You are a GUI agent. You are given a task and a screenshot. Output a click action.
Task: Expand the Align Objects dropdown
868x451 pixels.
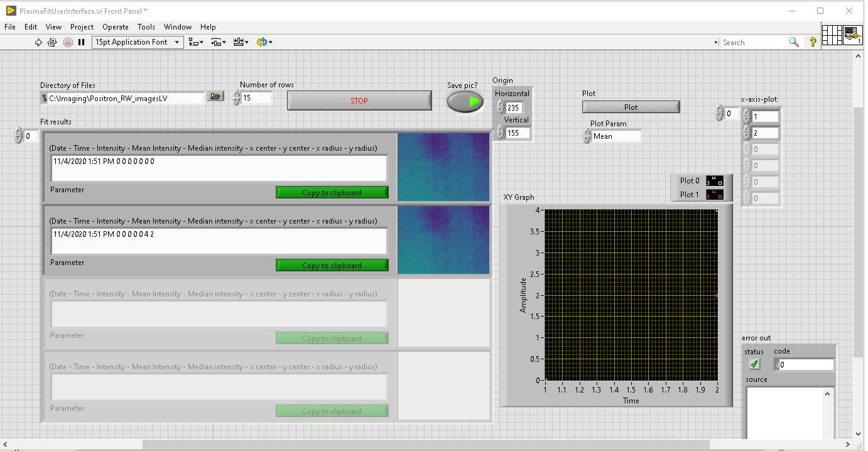196,42
